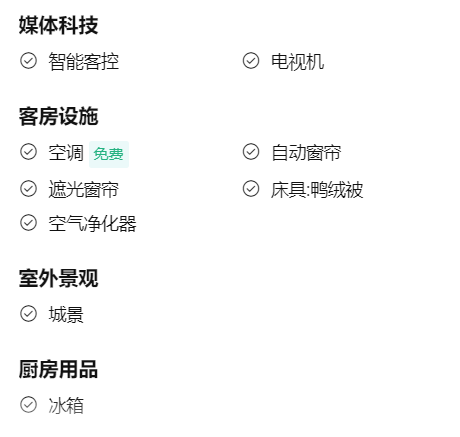Click the checkmark circle beside 空调

28,152
